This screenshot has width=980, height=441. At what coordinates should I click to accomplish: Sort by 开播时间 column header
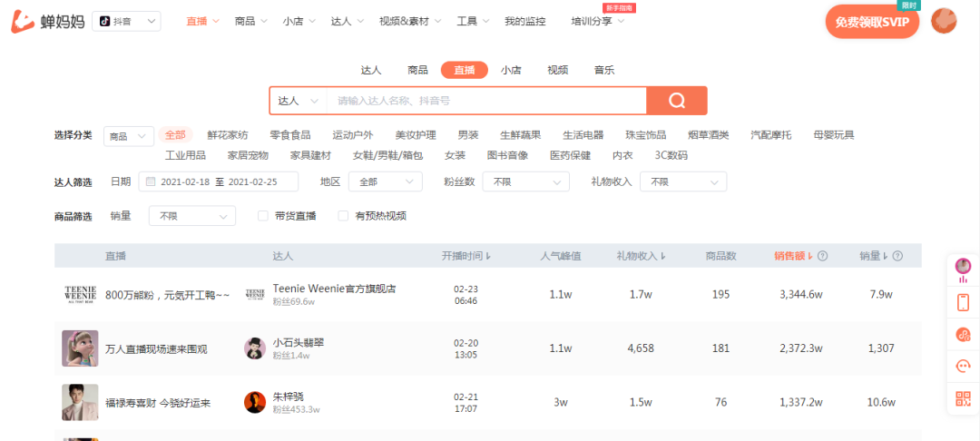(x=466, y=256)
